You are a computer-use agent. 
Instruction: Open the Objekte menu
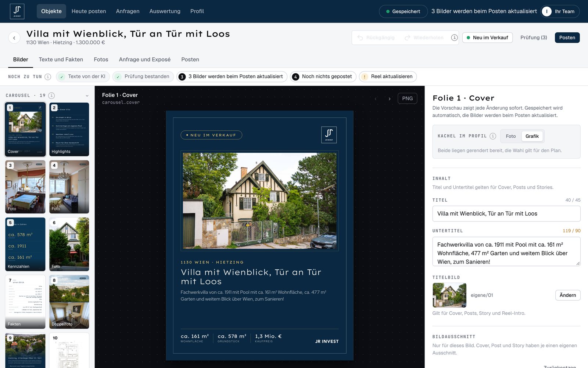[x=51, y=11]
